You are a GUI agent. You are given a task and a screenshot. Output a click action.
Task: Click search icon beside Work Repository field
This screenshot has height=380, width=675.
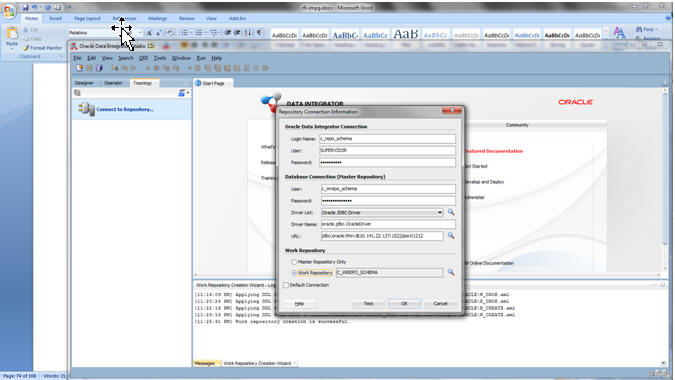(x=451, y=272)
